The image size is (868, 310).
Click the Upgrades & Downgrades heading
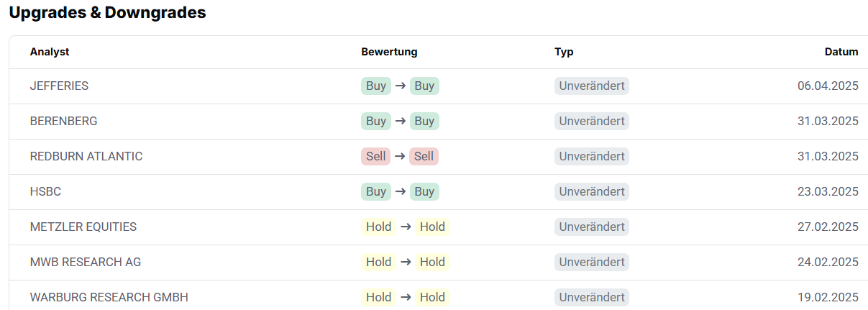pyautogui.click(x=108, y=12)
